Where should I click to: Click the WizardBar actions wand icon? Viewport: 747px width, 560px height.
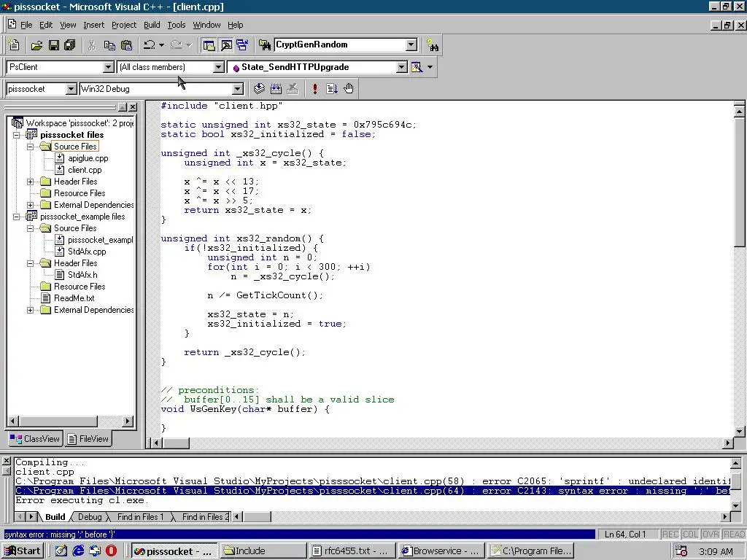point(417,67)
